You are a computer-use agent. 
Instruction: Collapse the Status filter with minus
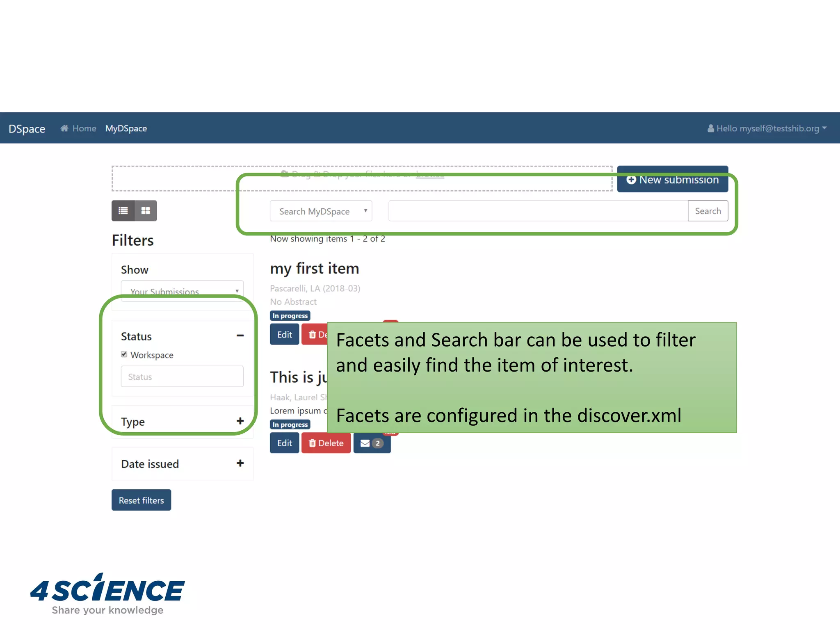pyautogui.click(x=240, y=336)
